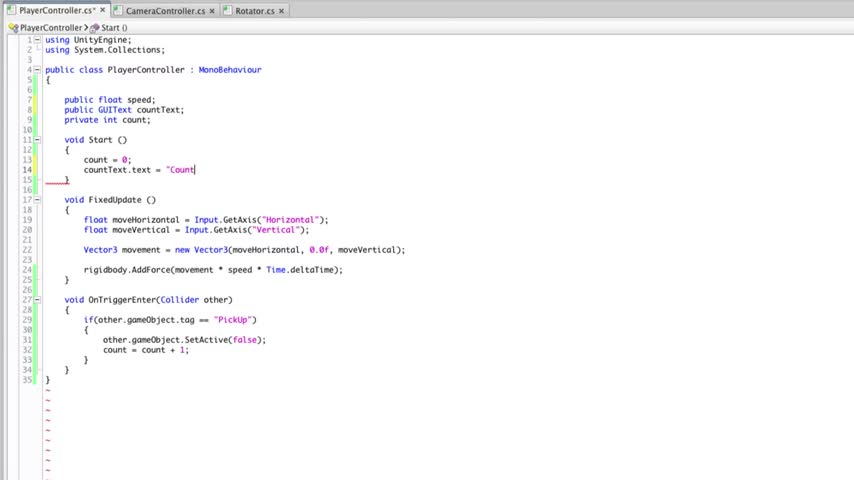Switch to the CameraController.cs tab
This screenshot has width=854, height=480.
[165, 11]
